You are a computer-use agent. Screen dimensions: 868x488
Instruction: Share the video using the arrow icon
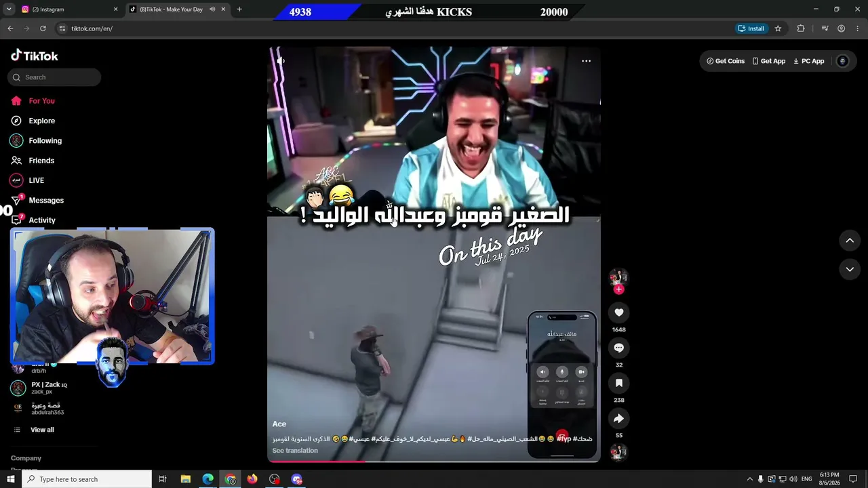coord(618,418)
